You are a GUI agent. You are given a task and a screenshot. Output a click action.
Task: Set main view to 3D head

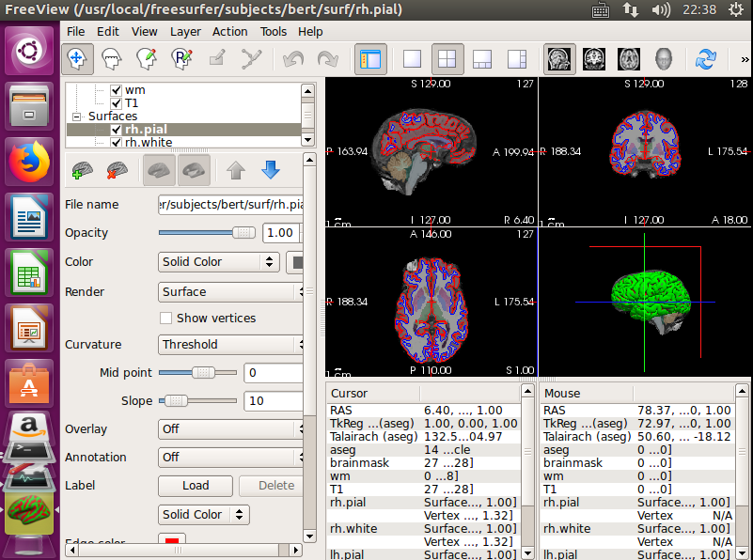pyautogui.click(x=664, y=59)
